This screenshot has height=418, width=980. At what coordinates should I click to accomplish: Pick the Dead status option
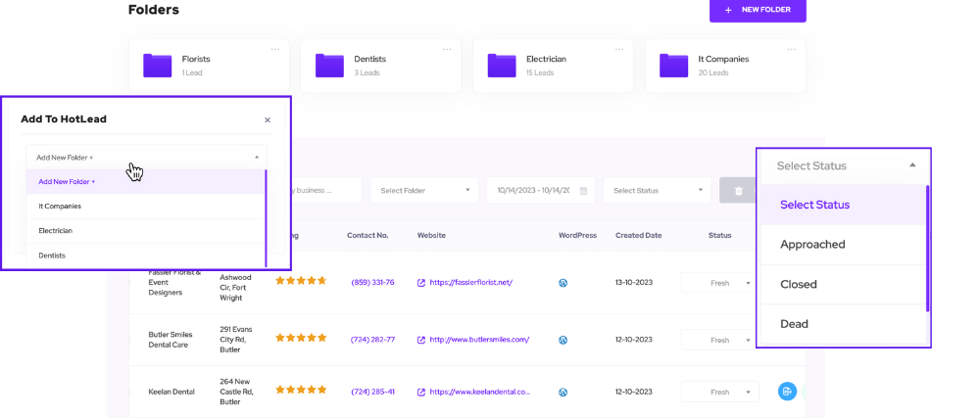click(795, 324)
